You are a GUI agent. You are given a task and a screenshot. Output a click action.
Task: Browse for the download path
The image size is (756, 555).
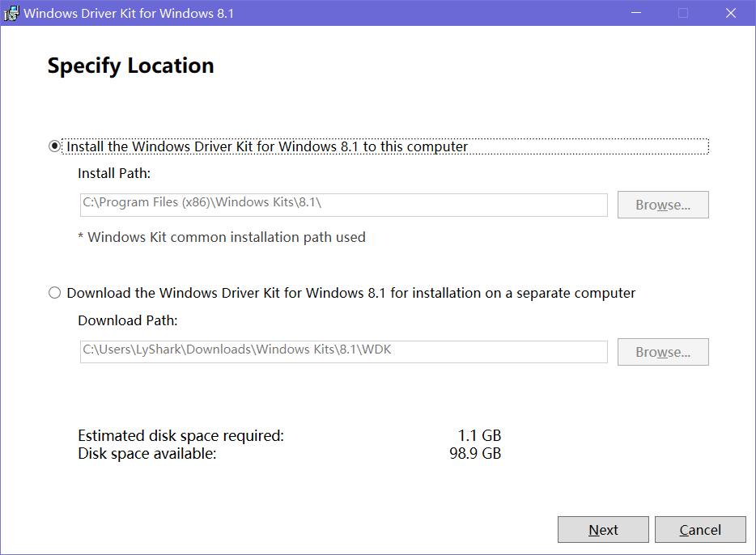(x=663, y=352)
